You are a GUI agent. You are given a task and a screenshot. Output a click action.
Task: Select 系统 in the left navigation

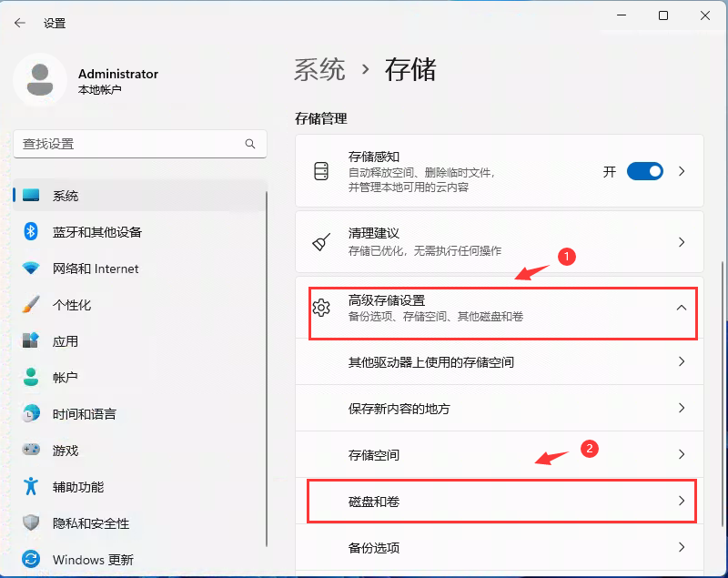66,196
